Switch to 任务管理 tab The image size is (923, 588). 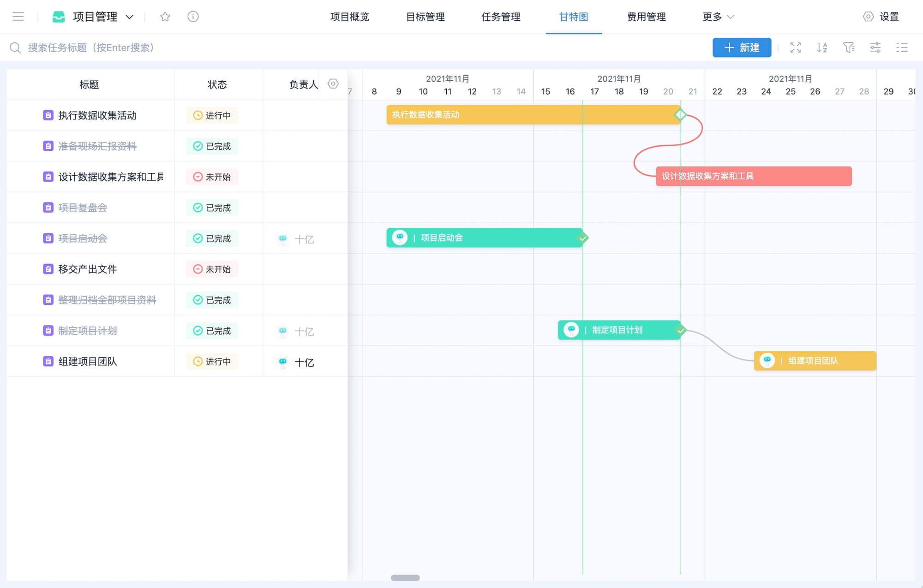[x=500, y=17]
